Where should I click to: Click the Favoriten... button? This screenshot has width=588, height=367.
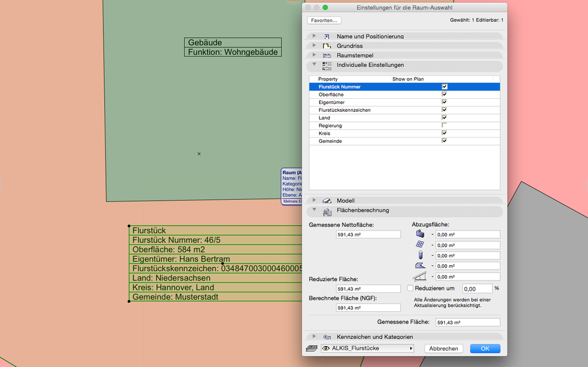pyautogui.click(x=324, y=20)
